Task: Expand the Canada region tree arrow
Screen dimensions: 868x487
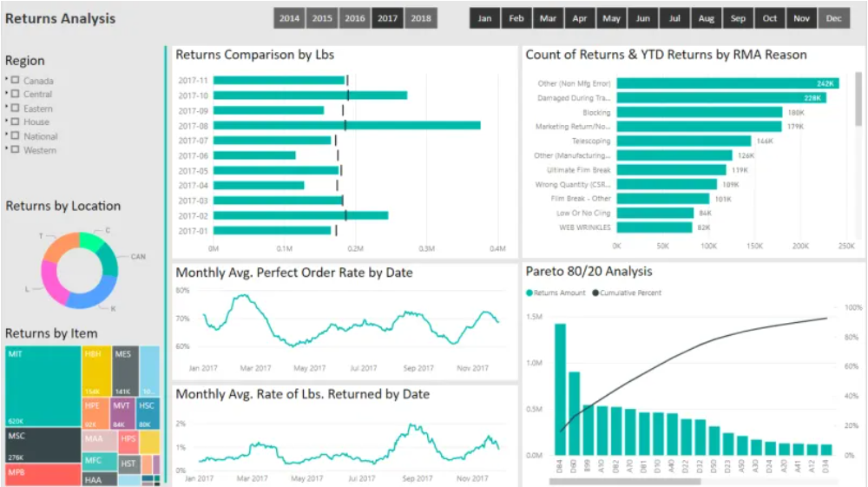Action: [7, 80]
